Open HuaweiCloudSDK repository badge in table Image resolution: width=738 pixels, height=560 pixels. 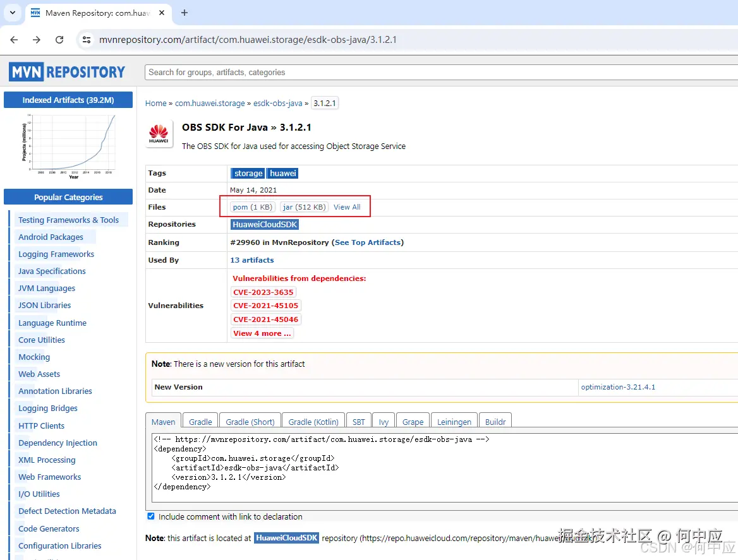point(265,224)
